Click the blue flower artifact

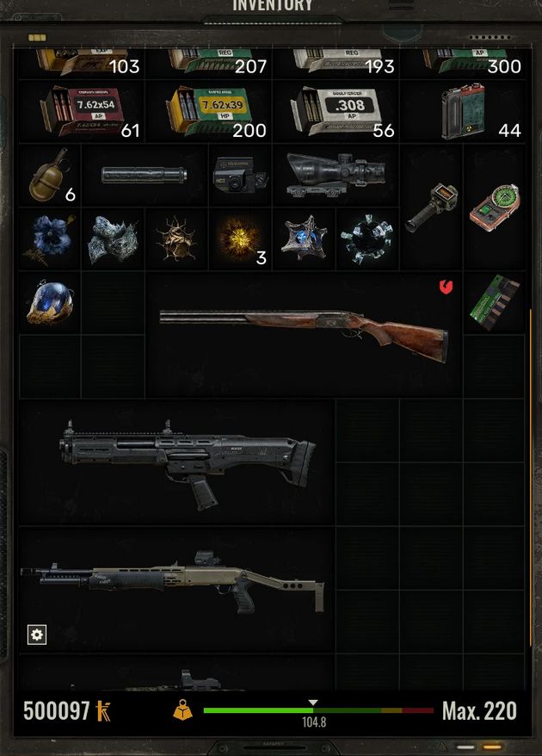50,239
